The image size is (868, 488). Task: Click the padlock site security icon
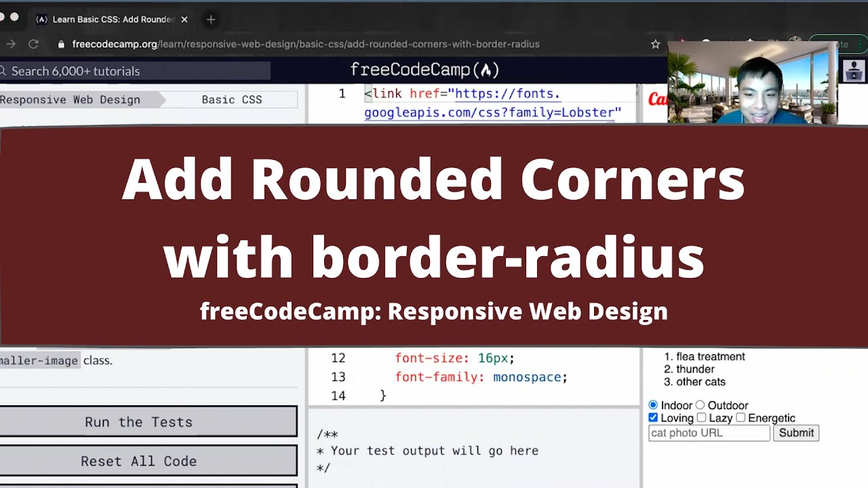(61, 44)
